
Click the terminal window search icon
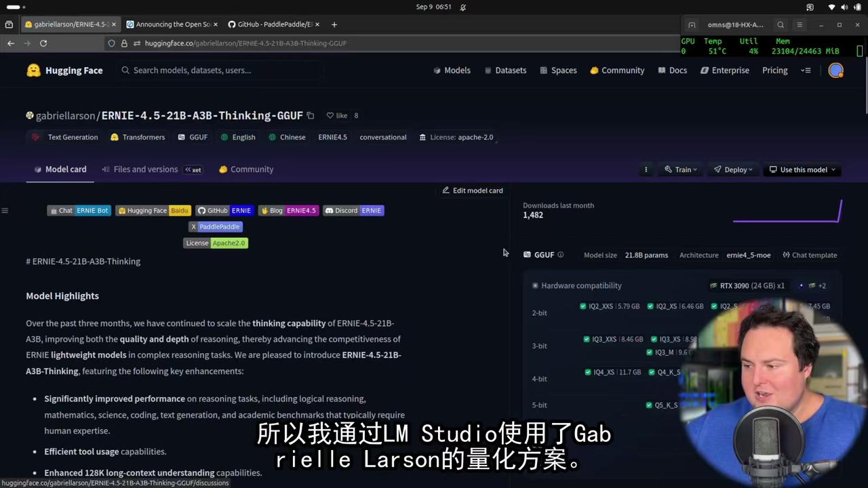(781, 25)
